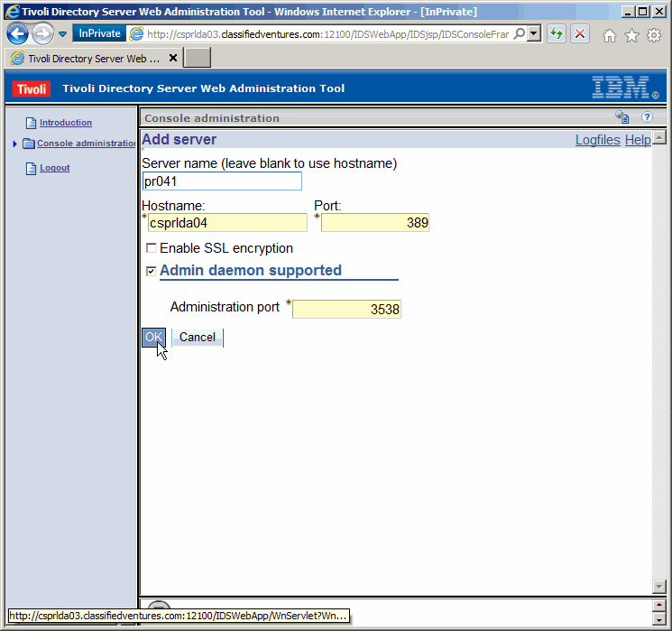Image resolution: width=672 pixels, height=631 pixels.
Task: Uncheck Admin daemon supported checkbox
Action: 152,271
